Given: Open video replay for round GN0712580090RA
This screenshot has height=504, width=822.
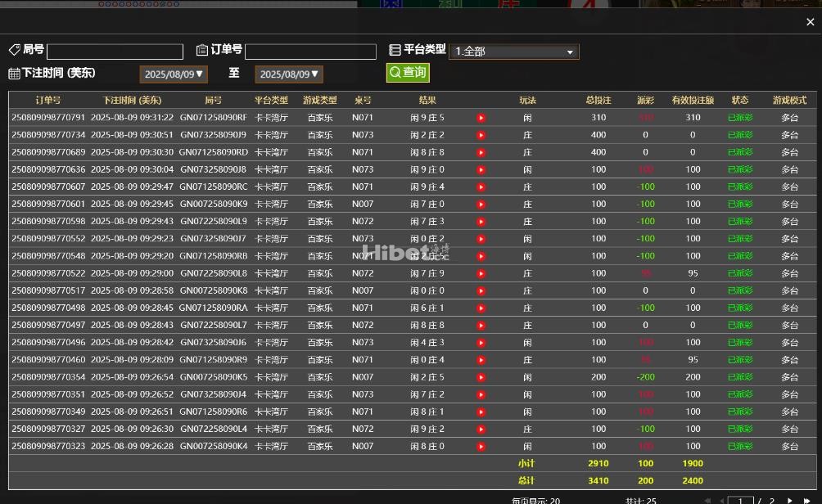Looking at the screenshot, I should [x=481, y=308].
